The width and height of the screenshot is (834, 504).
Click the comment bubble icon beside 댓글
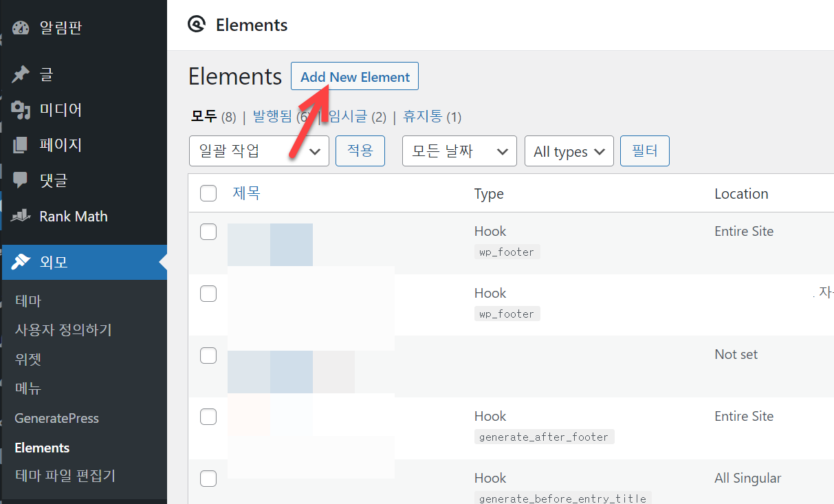coord(21,180)
